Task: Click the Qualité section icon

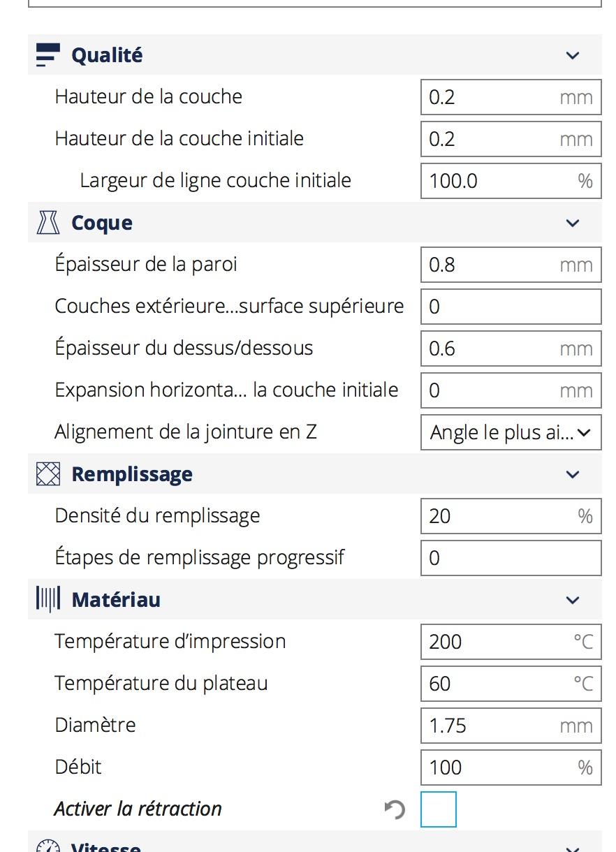Action: 48,55
